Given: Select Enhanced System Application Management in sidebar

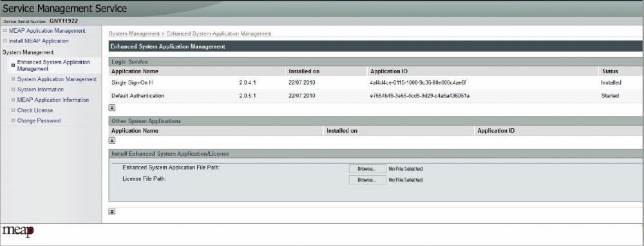Looking at the screenshot, I should pos(53,65).
